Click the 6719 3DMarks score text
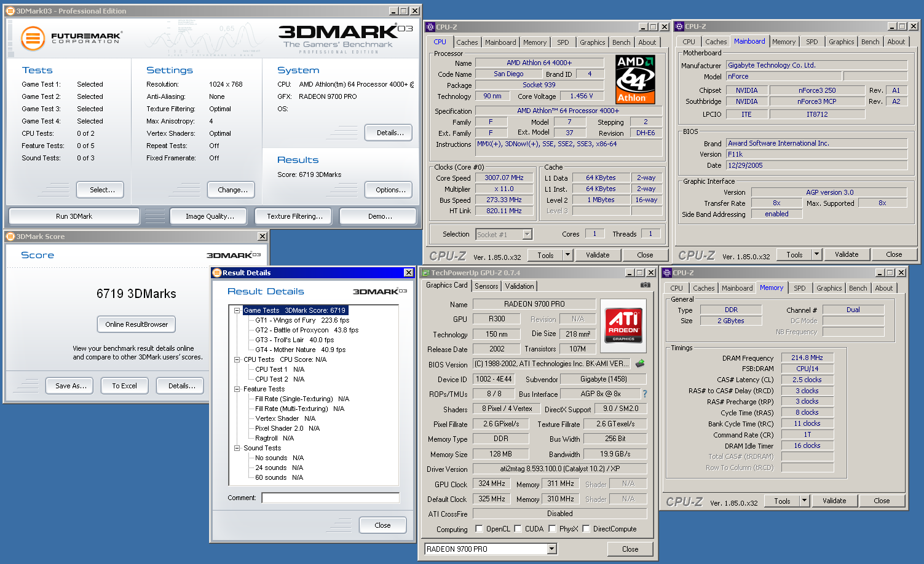The width and height of the screenshot is (924, 564). point(136,294)
